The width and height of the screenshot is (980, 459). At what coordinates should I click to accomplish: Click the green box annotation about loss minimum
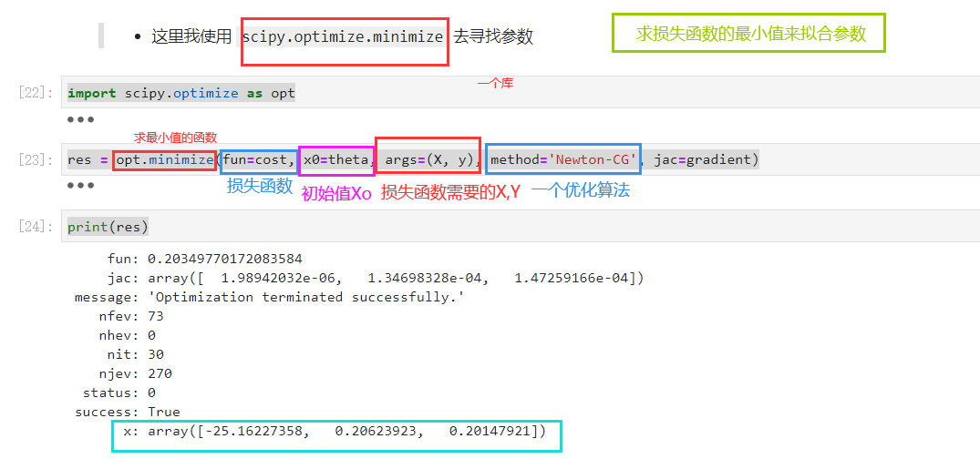pos(748,33)
